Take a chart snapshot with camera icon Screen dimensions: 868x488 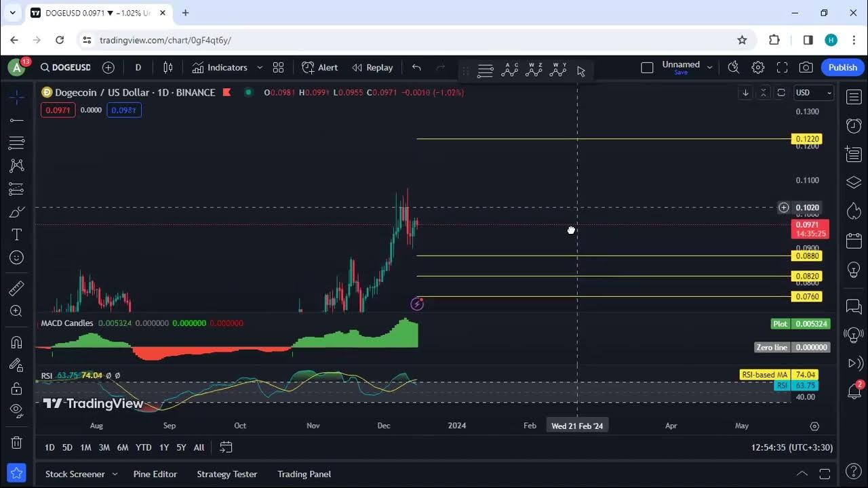click(806, 68)
